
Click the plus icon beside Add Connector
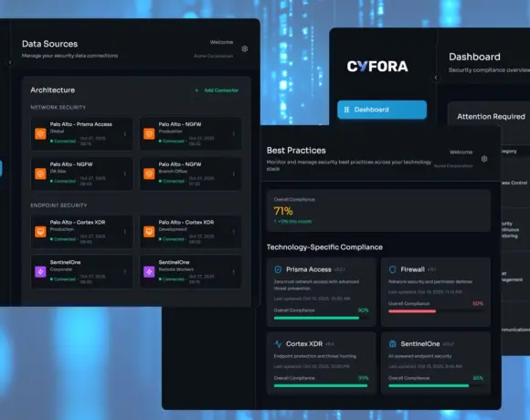[196, 90]
